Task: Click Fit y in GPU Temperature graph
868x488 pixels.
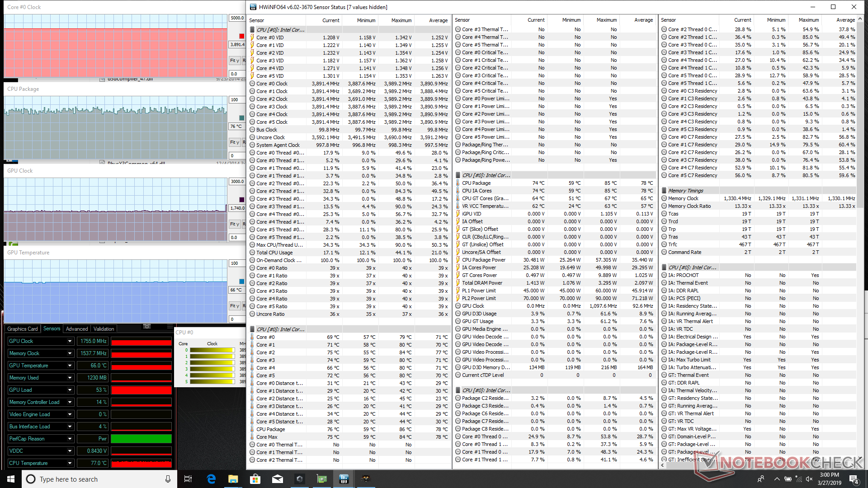Action: click(235, 306)
